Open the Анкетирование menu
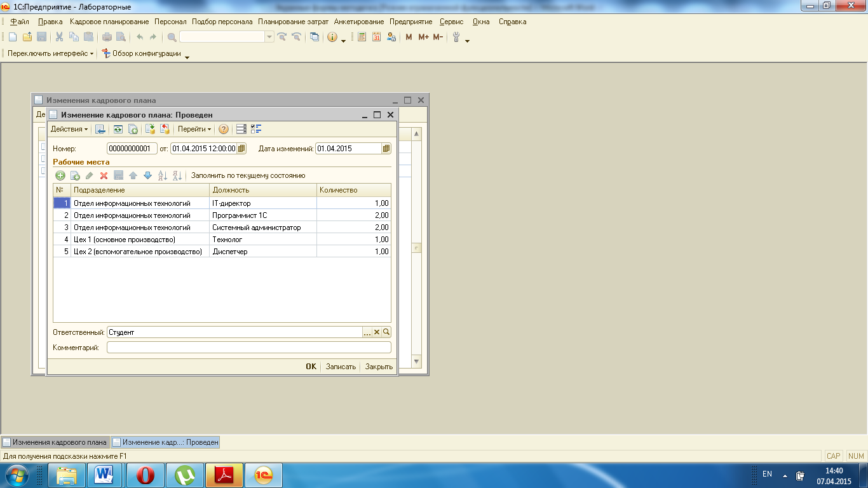This screenshot has width=868, height=488. [359, 22]
